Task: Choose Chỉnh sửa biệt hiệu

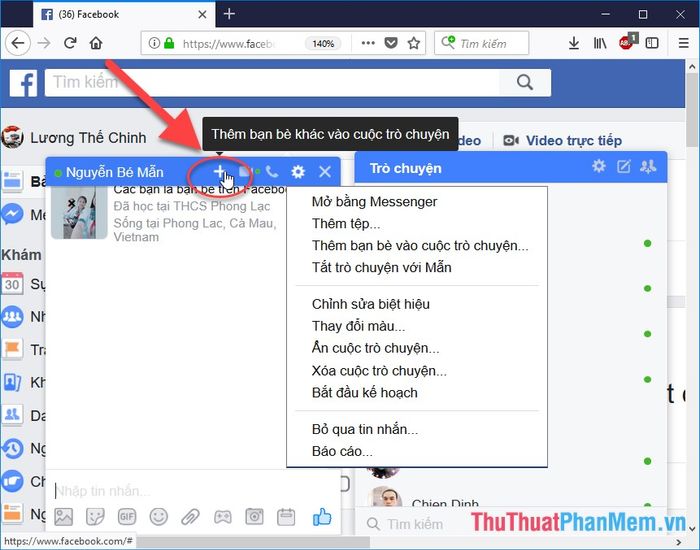Action: tap(371, 304)
